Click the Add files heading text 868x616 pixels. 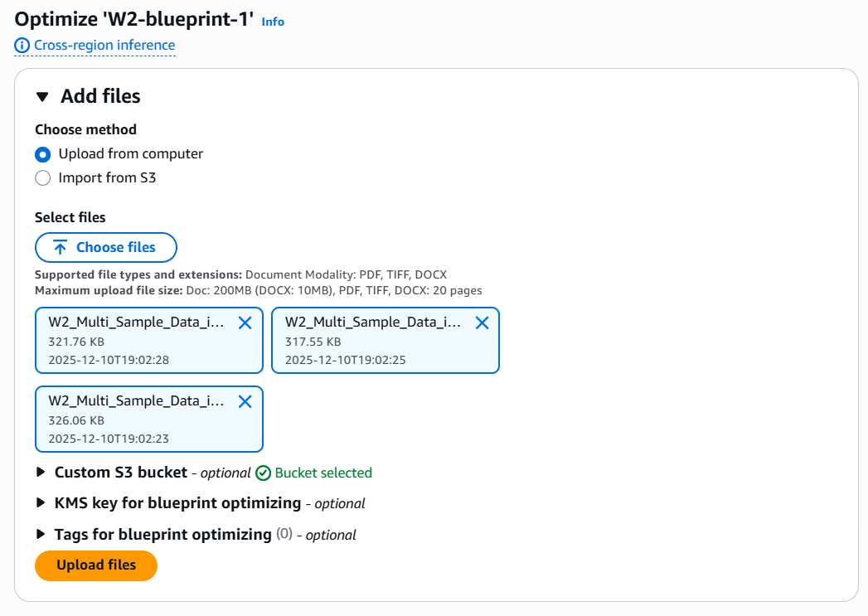pyautogui.click(x=100, y=97)
